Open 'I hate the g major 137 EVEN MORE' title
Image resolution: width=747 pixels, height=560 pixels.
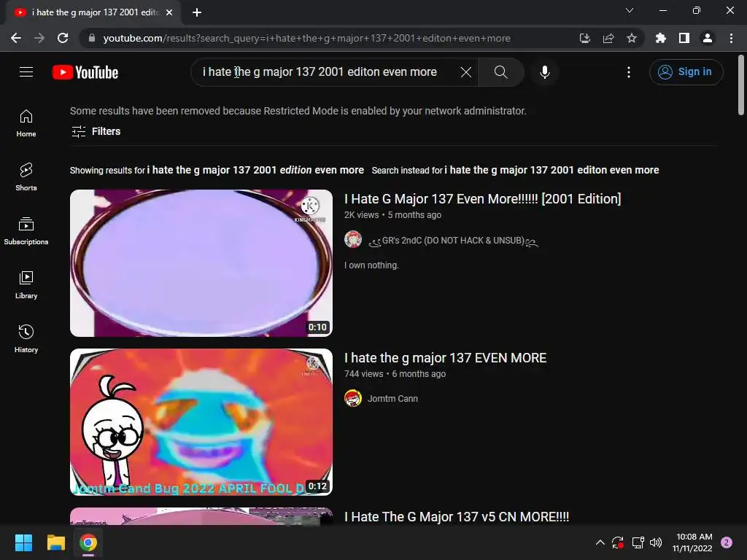(446, 358)
